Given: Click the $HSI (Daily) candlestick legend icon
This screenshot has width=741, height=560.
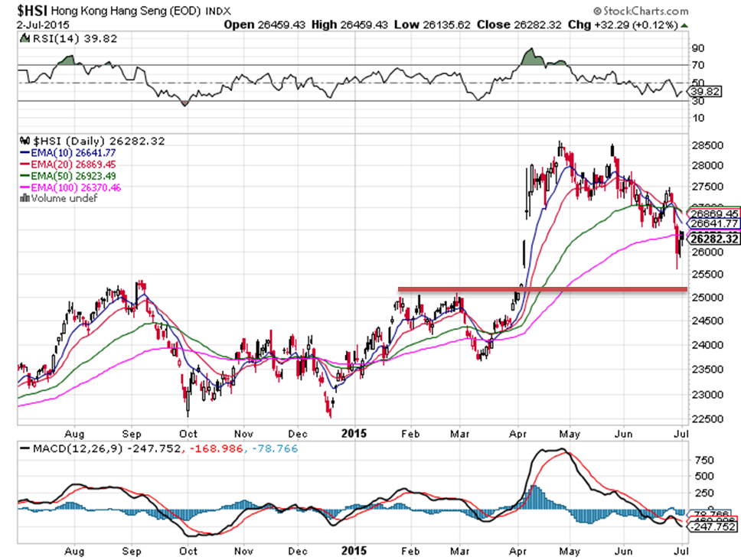Looking at the screenshot, I should [x=22, y=142].
